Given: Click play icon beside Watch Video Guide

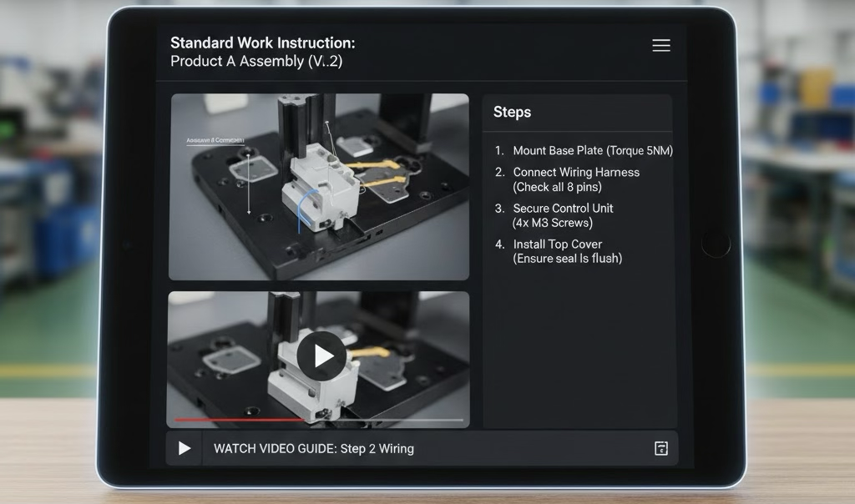Looking at the screenshot, I should pos(185,448).
